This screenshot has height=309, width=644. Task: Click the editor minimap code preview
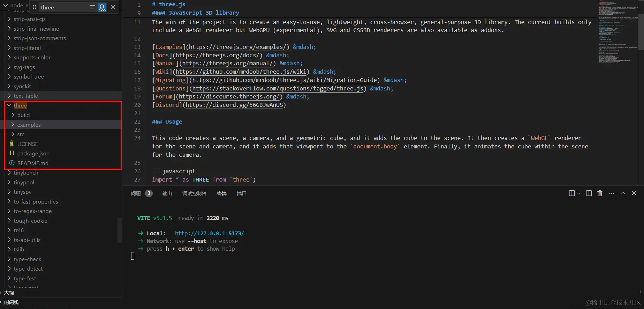(618, 31)
